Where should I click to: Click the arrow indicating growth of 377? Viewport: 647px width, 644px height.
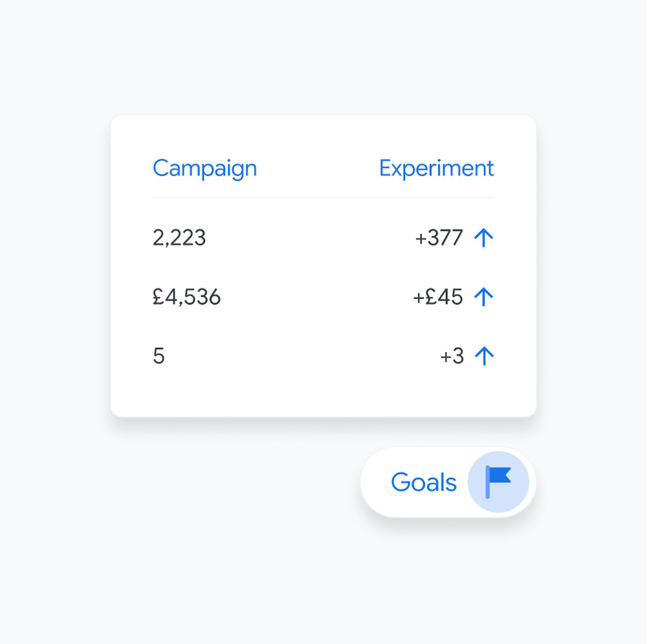pos(484,238)
